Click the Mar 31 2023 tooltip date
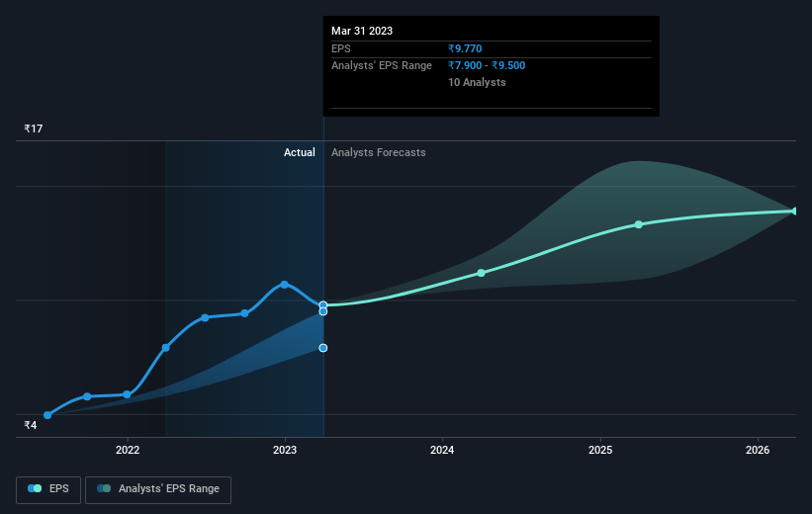The image size is (812, 514). tap(362, 31)
